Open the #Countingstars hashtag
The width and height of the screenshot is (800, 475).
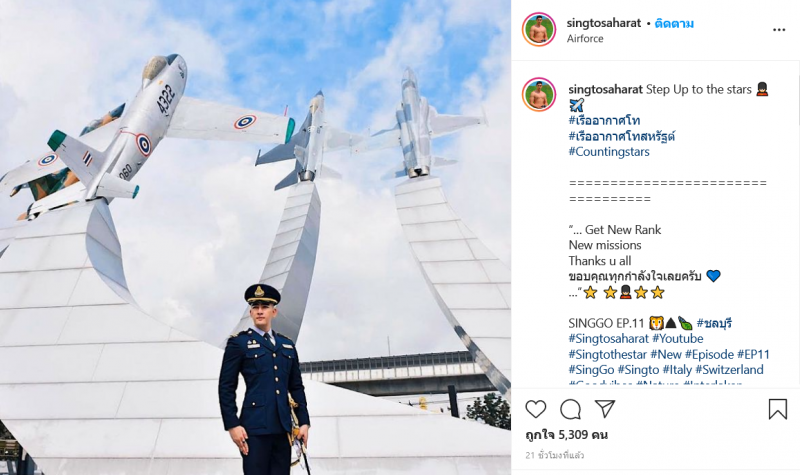(609, 152)
